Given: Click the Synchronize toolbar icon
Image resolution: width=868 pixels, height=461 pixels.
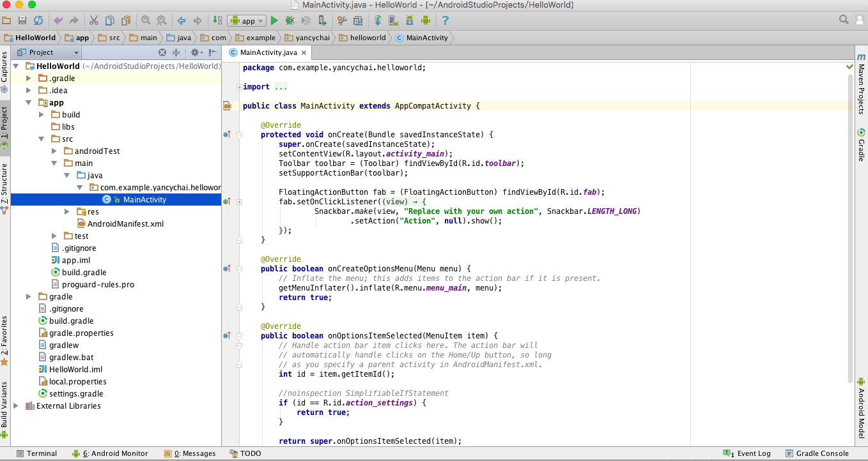Looking at the screenshot, I should (x=38, y=20).
